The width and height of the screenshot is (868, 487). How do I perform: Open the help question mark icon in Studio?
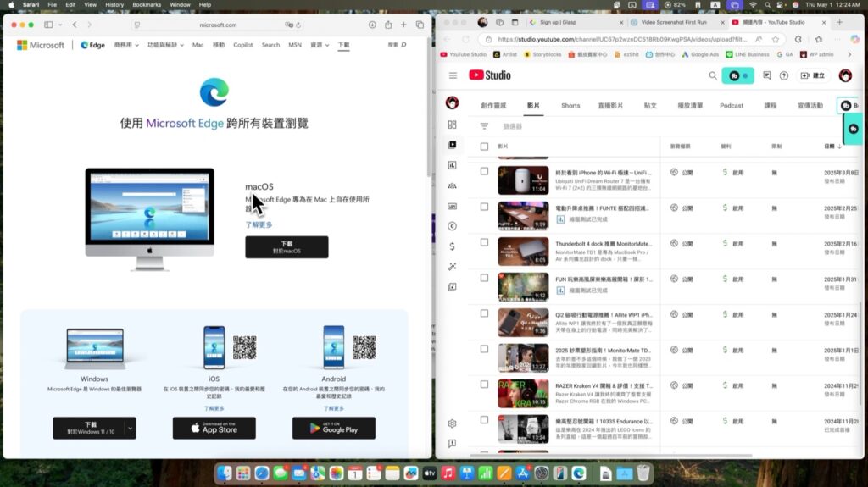tap(784, 75)
